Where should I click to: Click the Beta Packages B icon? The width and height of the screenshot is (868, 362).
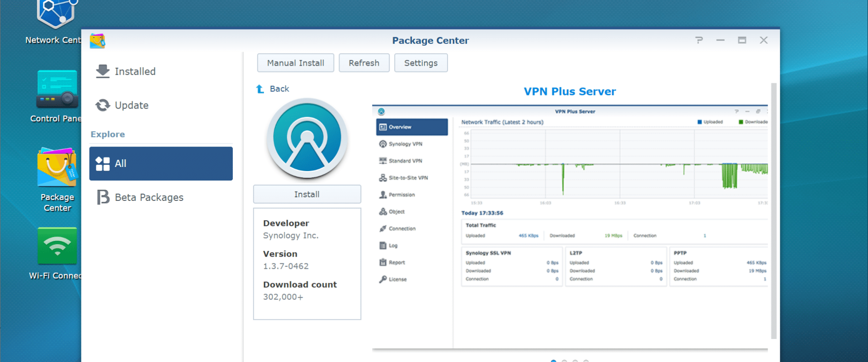103,197
